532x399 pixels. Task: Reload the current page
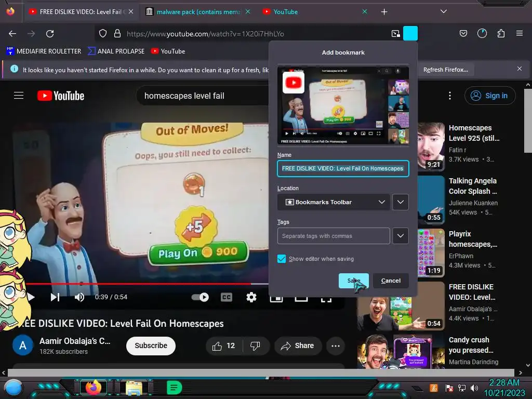point(50,34)
